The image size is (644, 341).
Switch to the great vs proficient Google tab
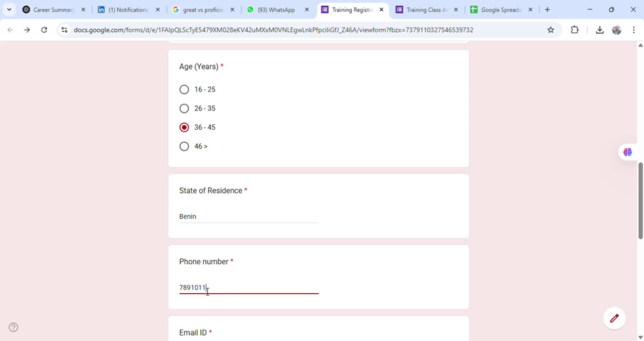point(203,10)
